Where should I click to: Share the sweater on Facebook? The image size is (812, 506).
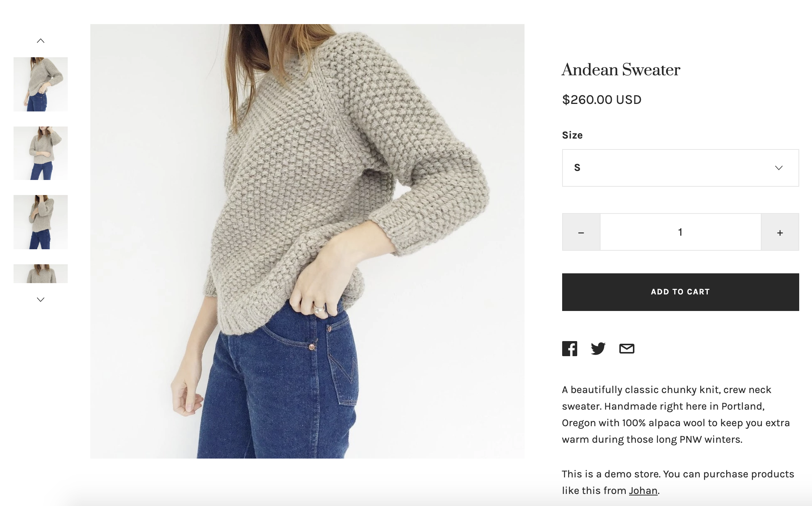pos(569,349)
